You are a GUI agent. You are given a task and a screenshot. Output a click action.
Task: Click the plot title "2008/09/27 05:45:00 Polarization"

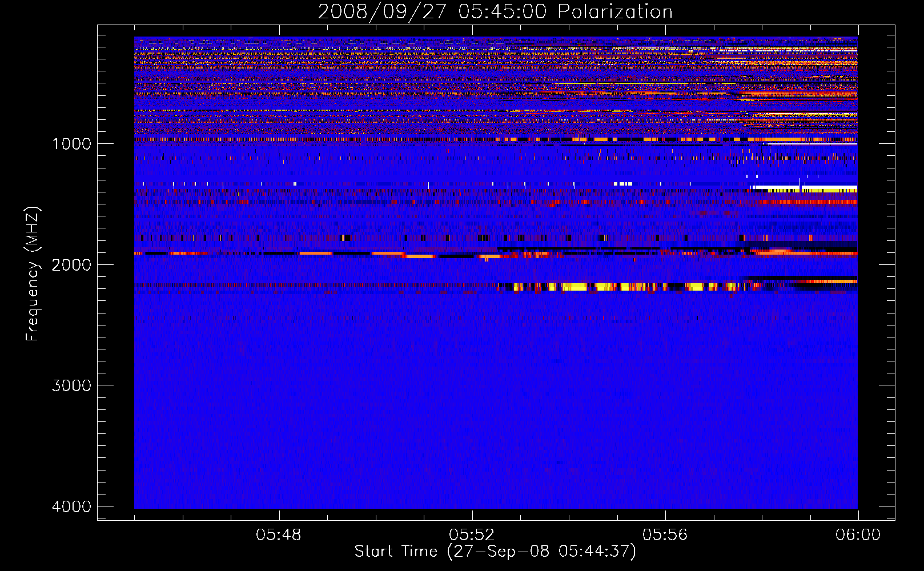[x=495, y=11]
